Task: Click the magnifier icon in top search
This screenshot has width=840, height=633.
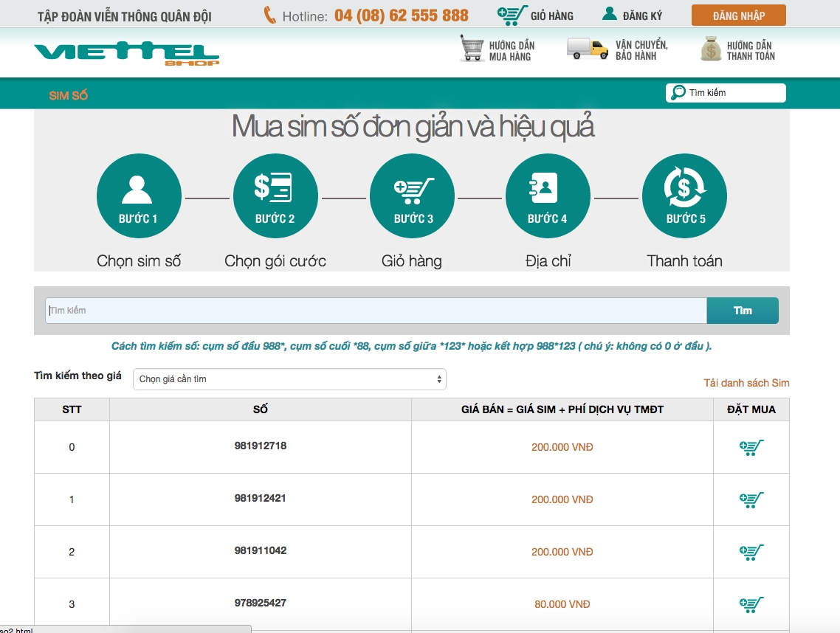Action: (678, 92)
